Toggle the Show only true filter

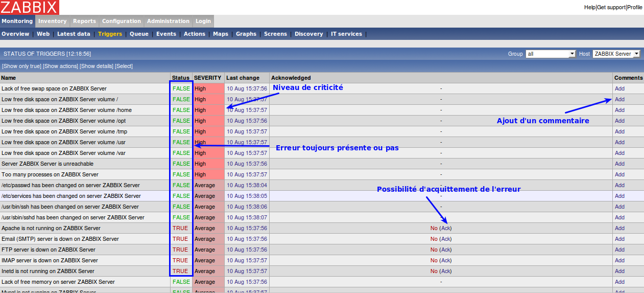coord(21,66)
